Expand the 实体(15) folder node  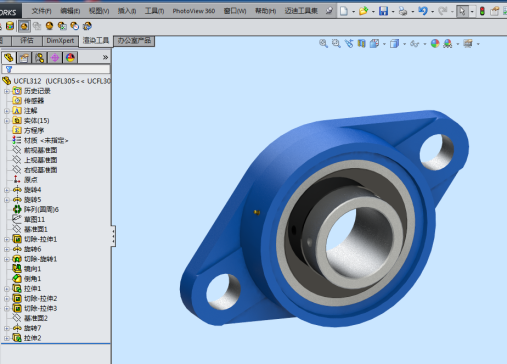pyautogui.click(x=6, y=121)
